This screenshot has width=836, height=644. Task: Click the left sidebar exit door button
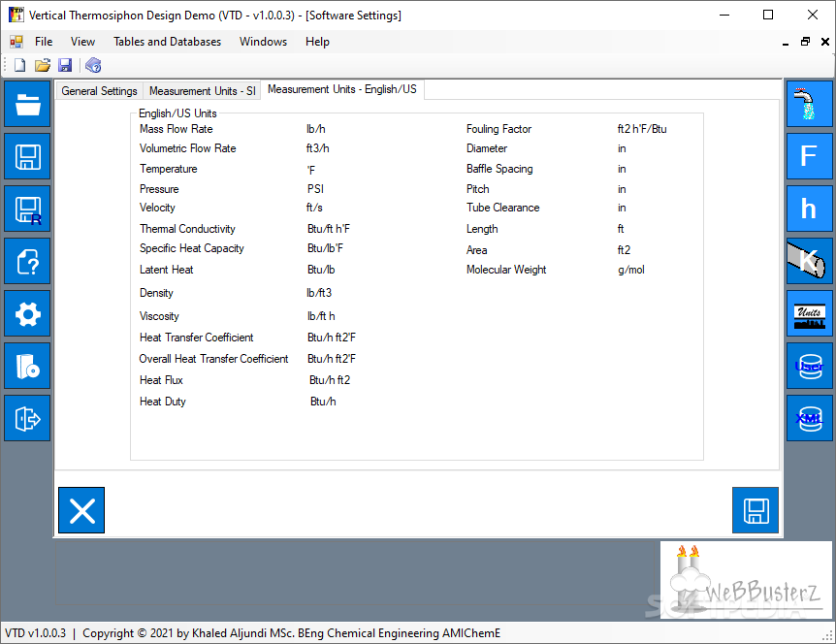click(x=27, y=418)
